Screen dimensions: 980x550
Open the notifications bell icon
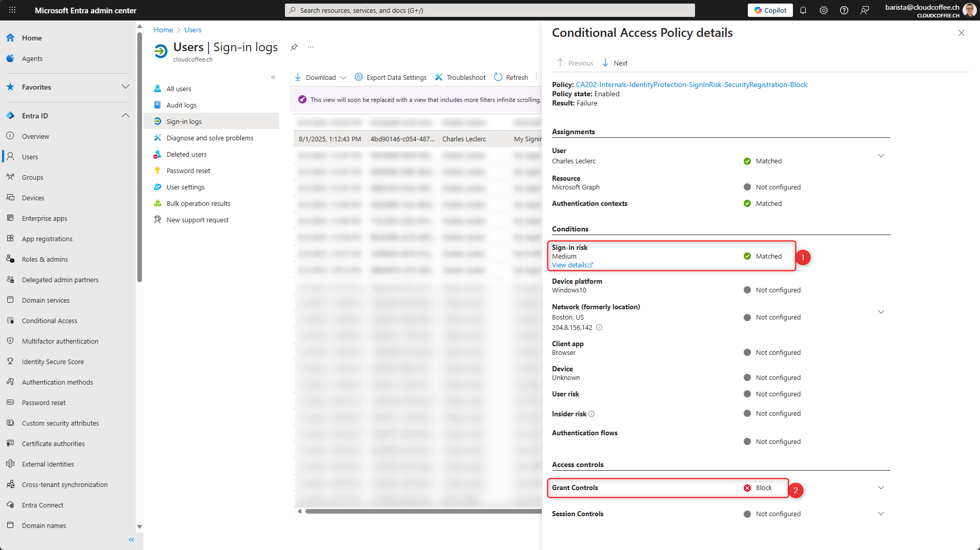click(x=803, y=10)
